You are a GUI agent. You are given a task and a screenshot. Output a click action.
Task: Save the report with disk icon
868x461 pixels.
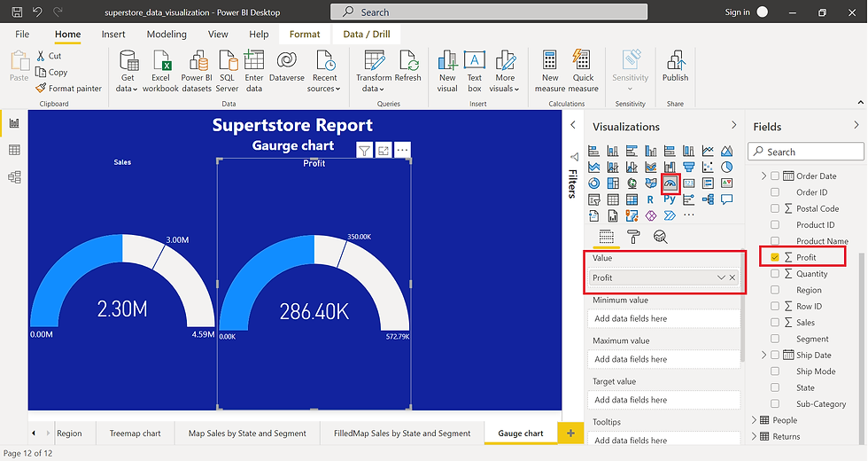point(17,12)
